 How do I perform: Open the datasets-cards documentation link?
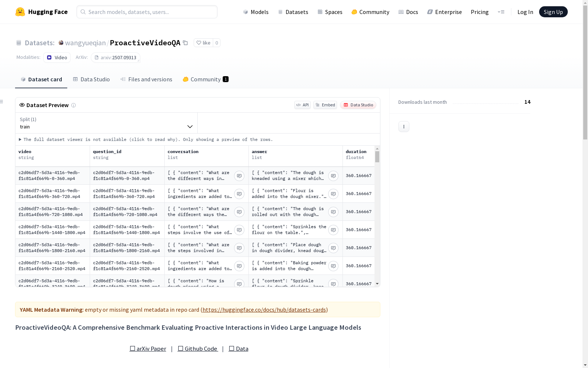tap(264, 310)
